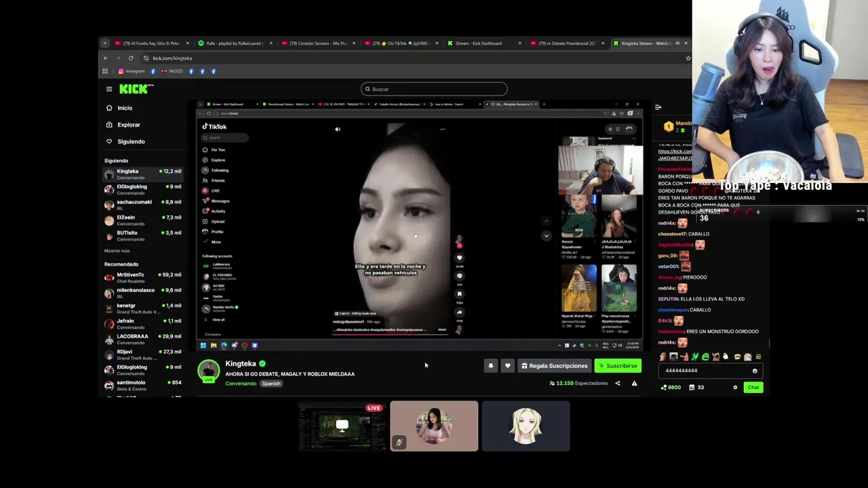Share the stream via share icon
The width and height of the screenshot is (868, 488).
click(617, 384)
